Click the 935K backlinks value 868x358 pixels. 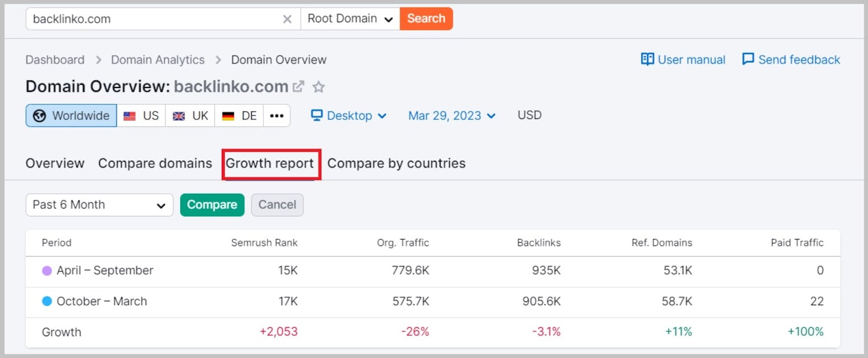coord(546,271)
